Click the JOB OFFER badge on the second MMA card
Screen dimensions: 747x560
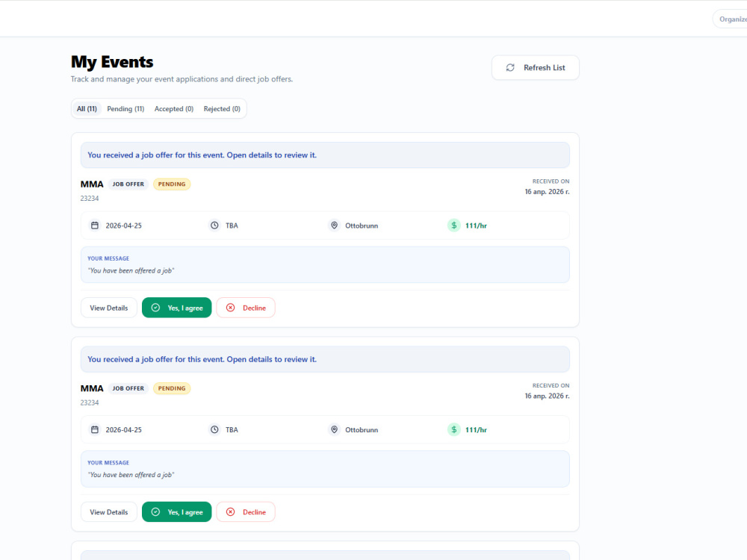(x=128, y=388)
